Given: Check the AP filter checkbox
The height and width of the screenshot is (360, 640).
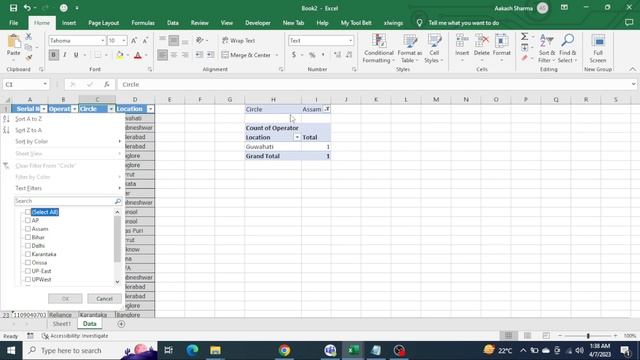Looking at the screenshot, I should click(x=28, y=220).
